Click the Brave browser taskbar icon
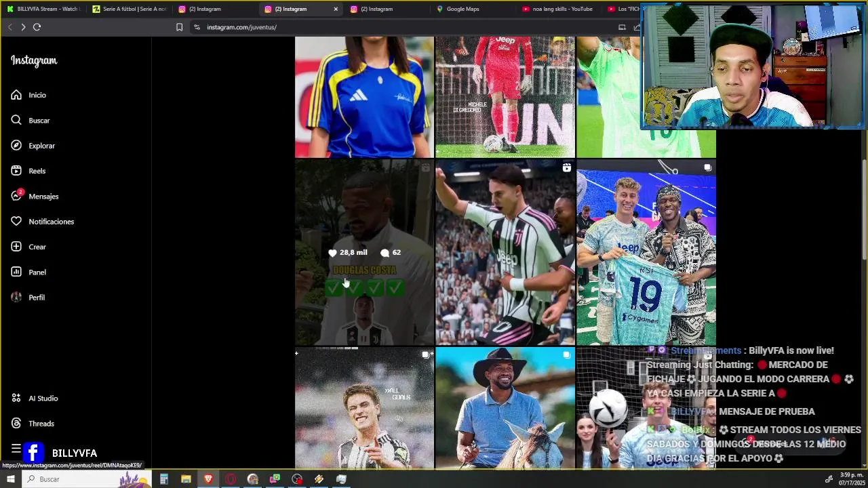 208,479
